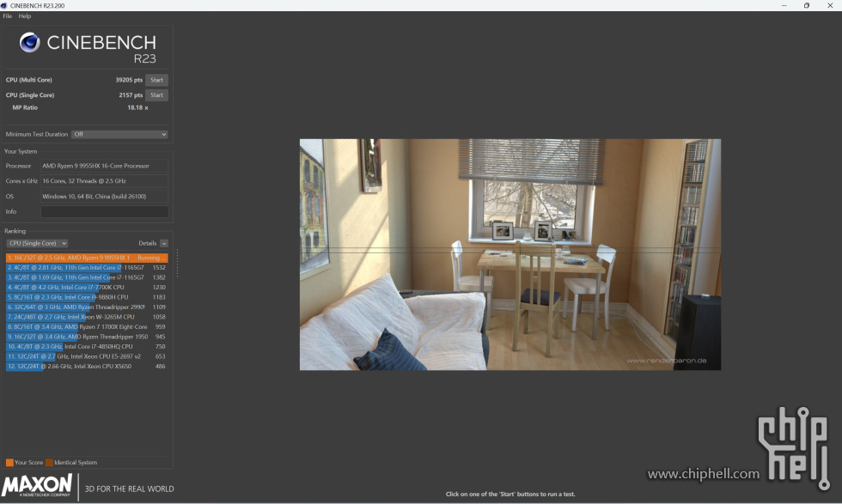Select ranking row i7-1165G7 score 1532

[x=87, y=267]
